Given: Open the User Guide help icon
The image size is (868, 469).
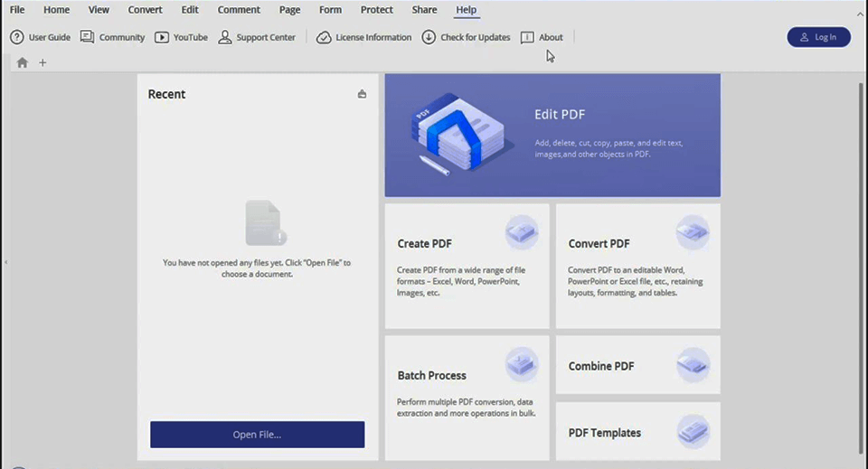Looking at the screenshot, I should [x=17, y=37].
